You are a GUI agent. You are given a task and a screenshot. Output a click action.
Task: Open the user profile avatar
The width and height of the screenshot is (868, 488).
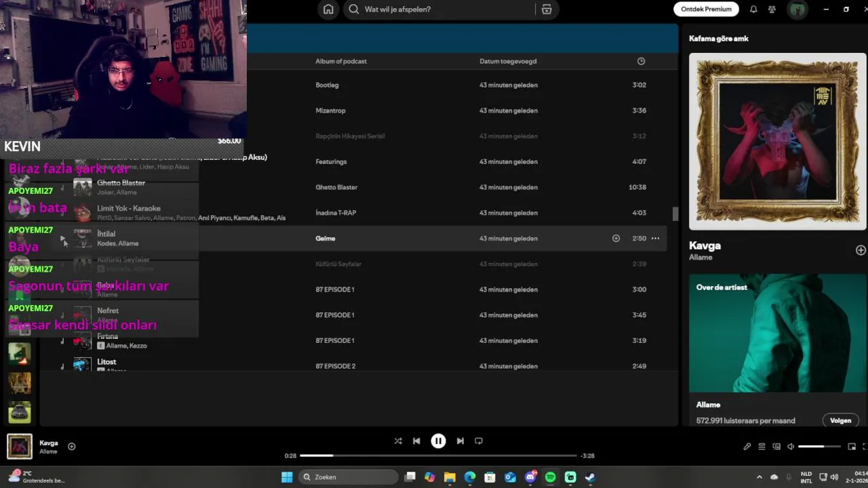[797, 9]
